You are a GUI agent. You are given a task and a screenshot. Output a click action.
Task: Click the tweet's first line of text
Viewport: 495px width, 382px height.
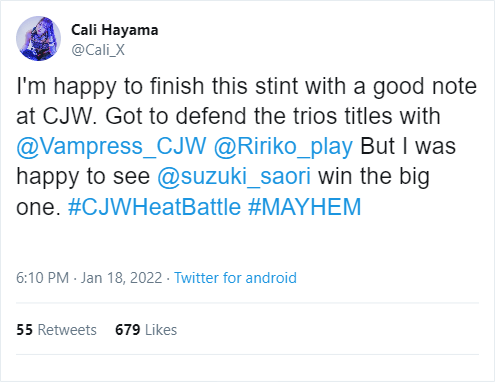click(247, 87)
